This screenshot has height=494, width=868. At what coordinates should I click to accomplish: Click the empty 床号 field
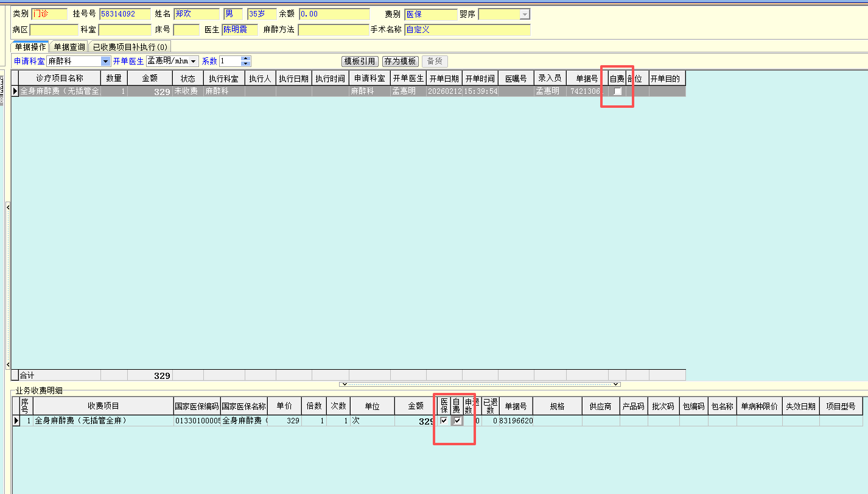click(186, 30)
